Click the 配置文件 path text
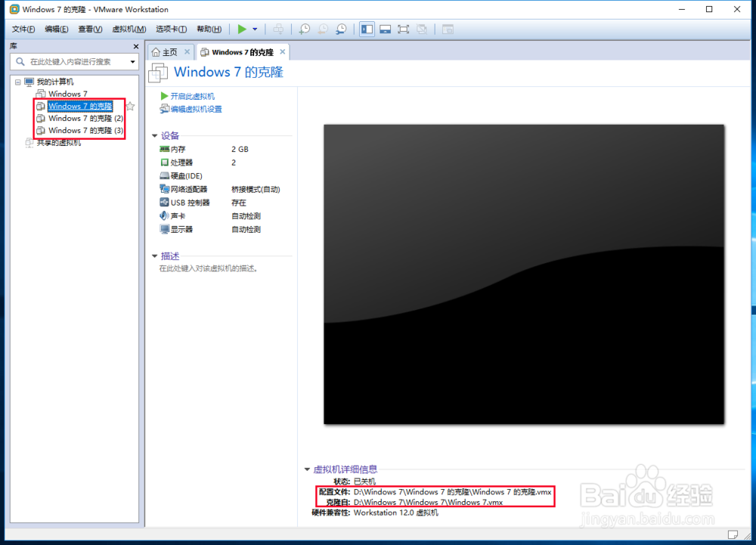The height and width of the screenshot is (545, 756). pos(452,492)
